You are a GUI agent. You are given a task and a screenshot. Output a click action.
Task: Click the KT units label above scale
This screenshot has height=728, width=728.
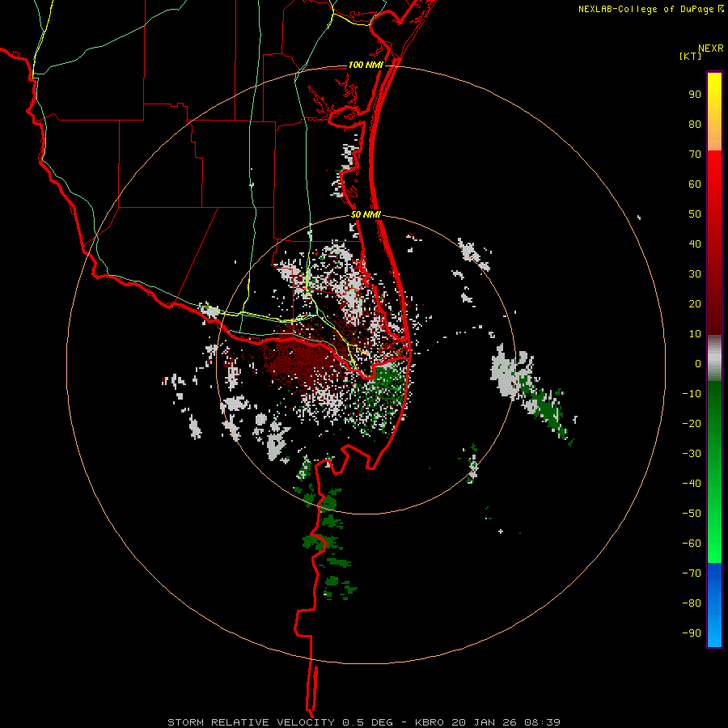point(691,56)
